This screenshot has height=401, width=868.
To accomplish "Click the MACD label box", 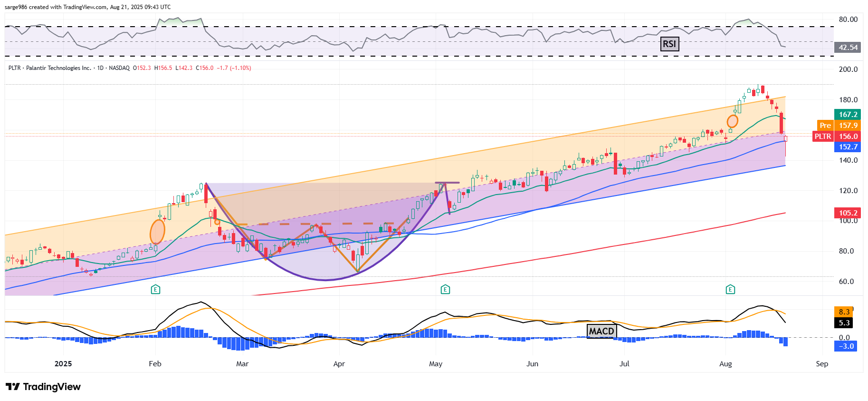I will pyautogui.click(x=601, y=331).
